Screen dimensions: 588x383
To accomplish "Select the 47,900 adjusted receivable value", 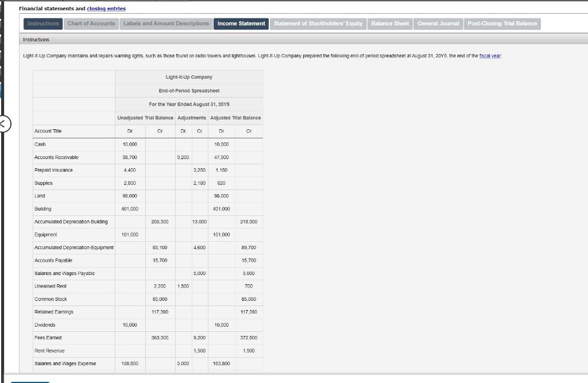I will tap(221, 157).
